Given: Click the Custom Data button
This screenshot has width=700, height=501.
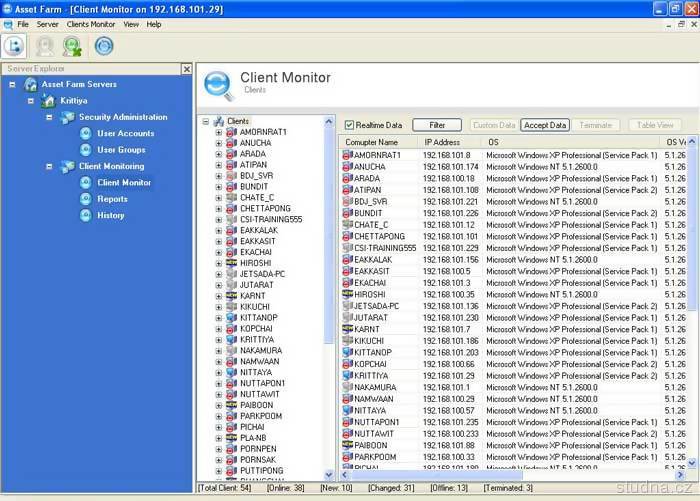Looking at the screenshot, I should click(494, 125).
